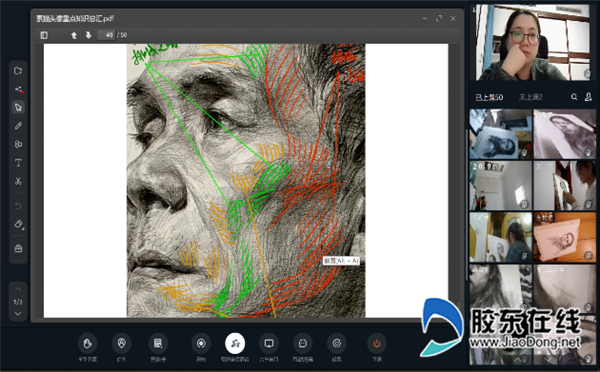600x372 pixels.
Task: Select the eraser tool
Action: tap(18, 224)
